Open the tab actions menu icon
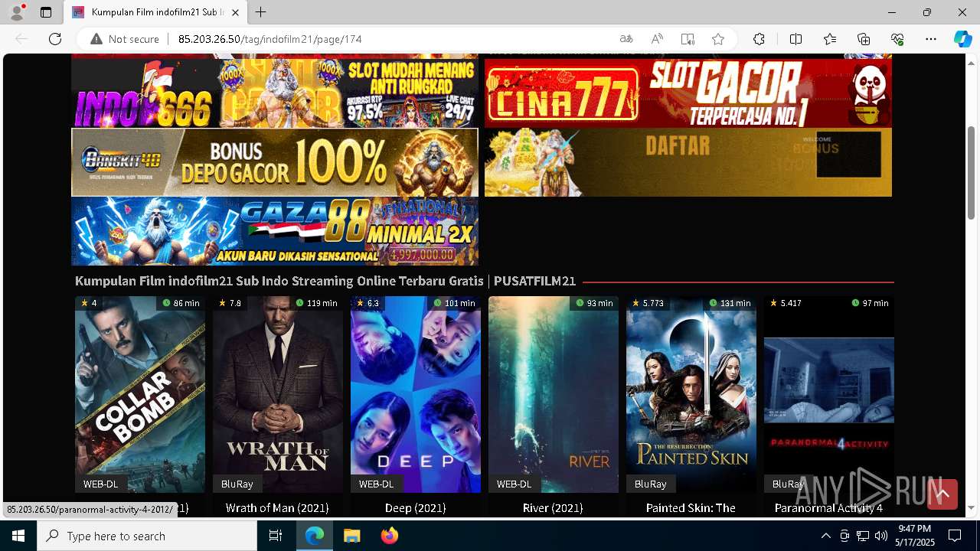 tap(46, 12)
